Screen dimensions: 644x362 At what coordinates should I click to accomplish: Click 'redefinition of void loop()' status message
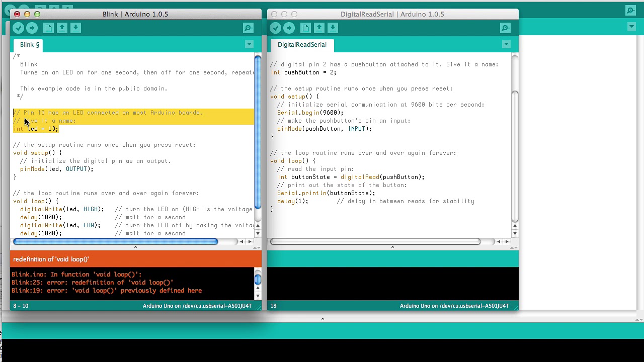pos(51,259)
